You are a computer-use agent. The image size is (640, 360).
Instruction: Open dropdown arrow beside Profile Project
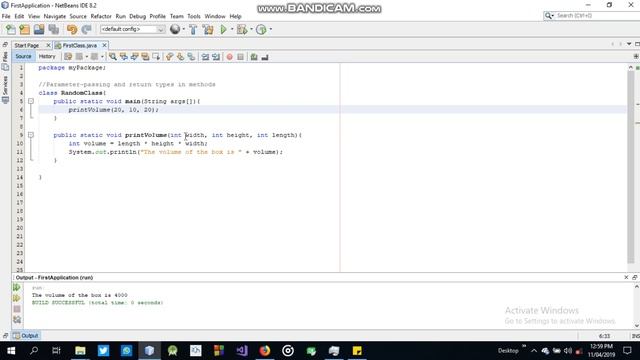pyautogui.click(x=271, y=29)
